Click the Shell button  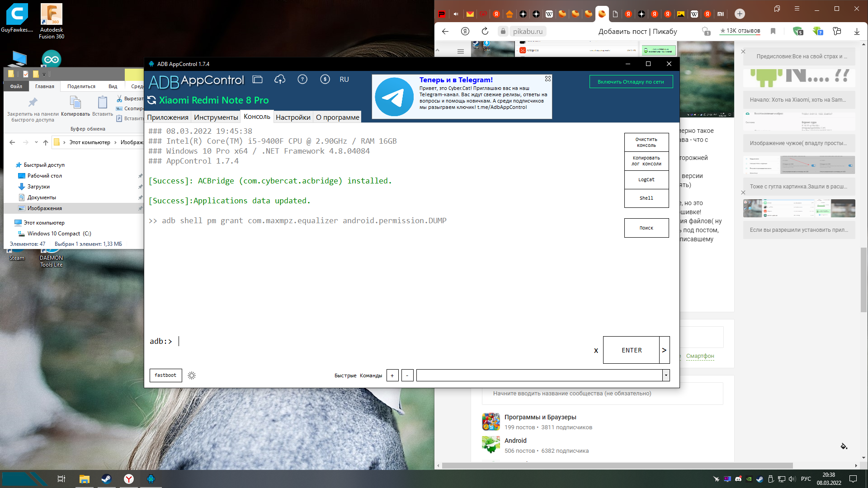[x=646, y=198]
